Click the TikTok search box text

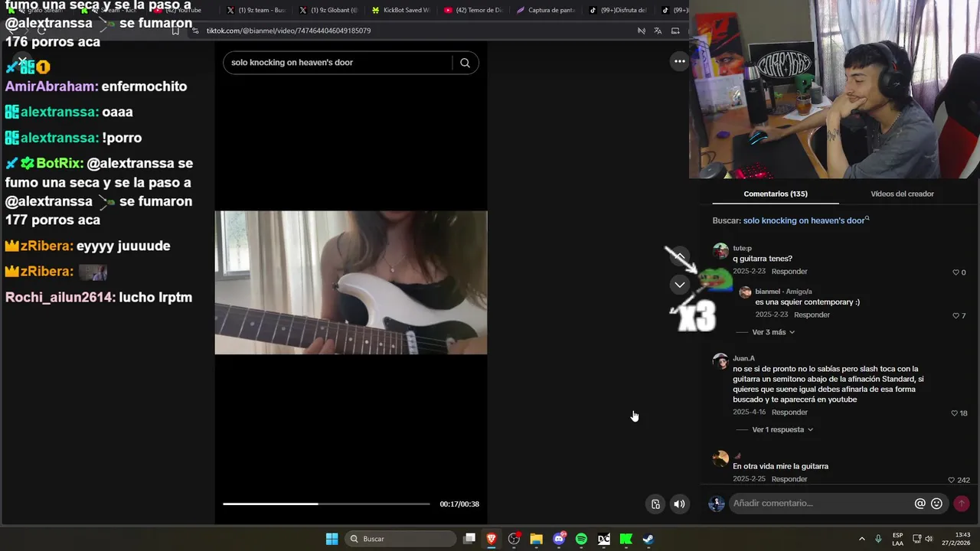pos(292,63)
